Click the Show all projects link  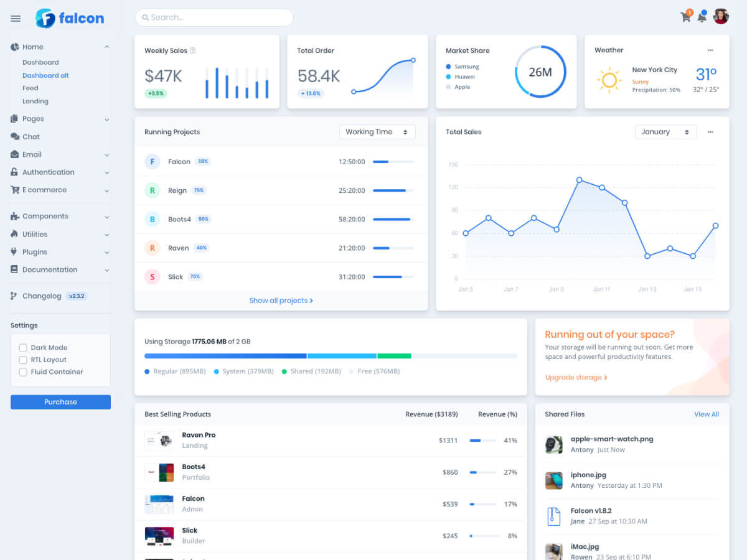281,300
